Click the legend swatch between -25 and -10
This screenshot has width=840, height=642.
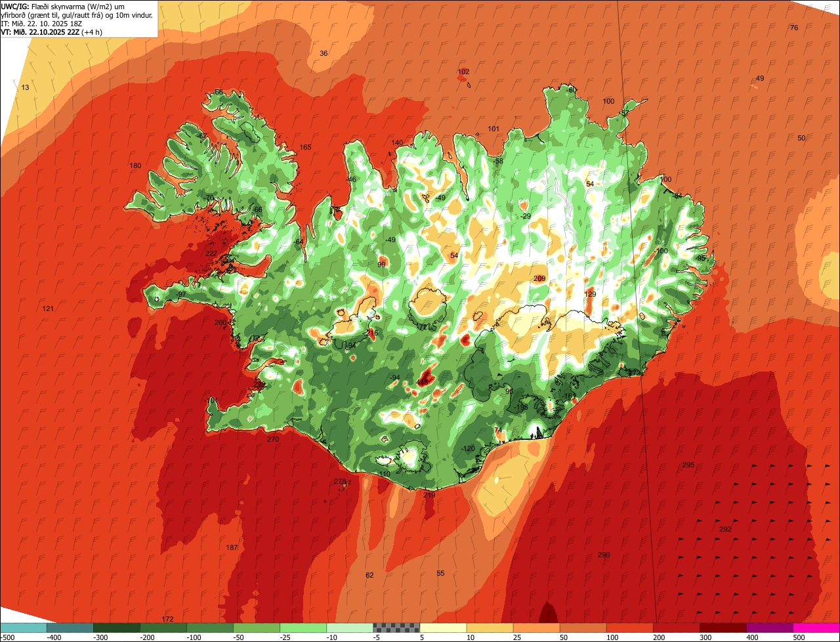pos(303,628)
